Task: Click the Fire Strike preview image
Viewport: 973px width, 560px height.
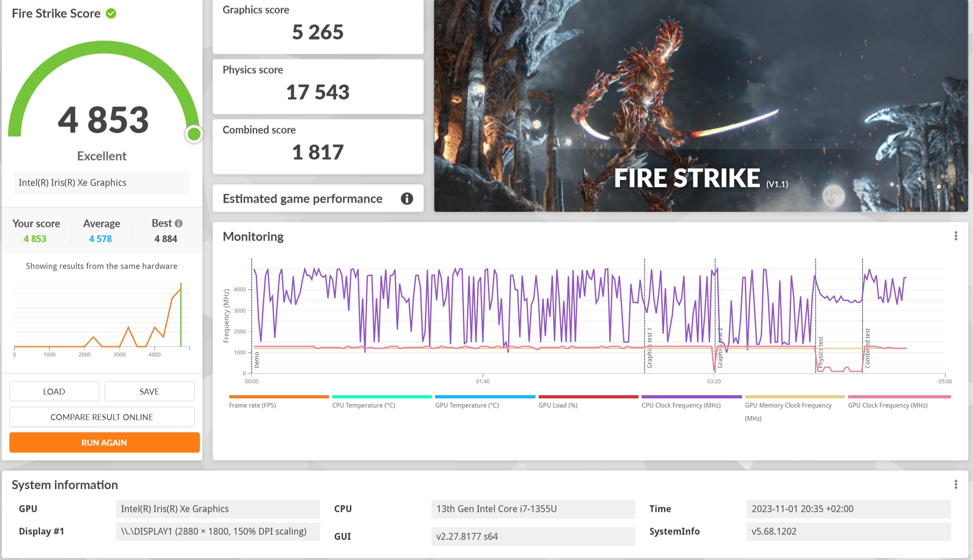Action: 700,106
